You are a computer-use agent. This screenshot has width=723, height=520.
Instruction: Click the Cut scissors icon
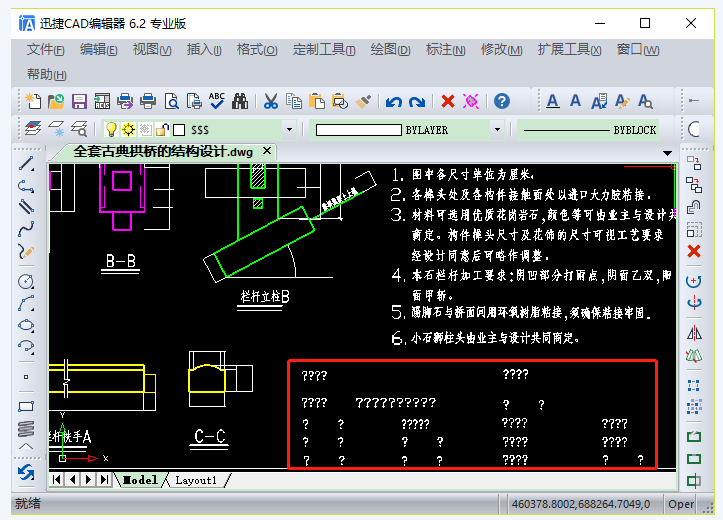coord(270,101)
